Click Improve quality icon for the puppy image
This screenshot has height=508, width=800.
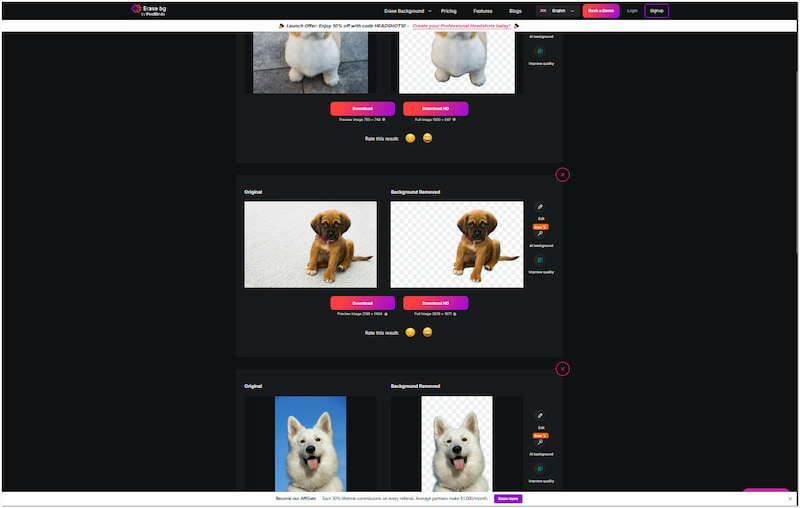pyautogui.click(x=540, y=259)
